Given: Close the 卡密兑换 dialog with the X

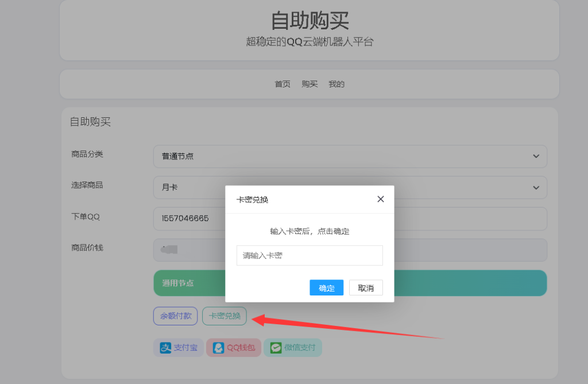Looking at the screenshot, I should click(380, 199).
